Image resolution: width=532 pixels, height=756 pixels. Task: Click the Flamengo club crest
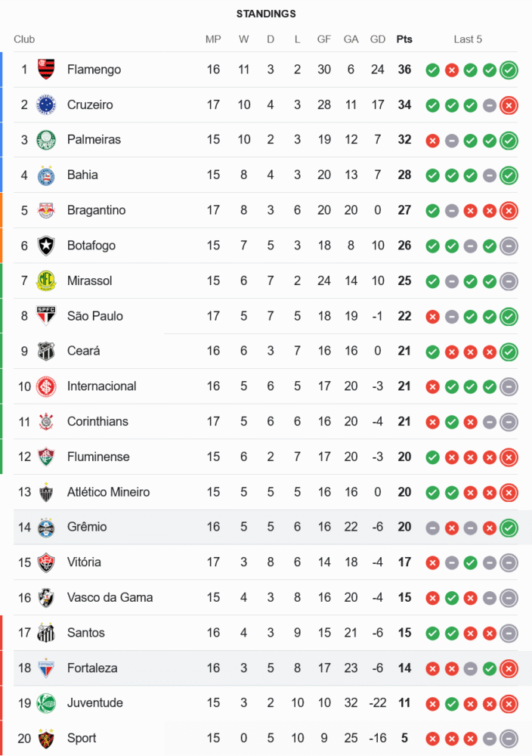(47, 70)
